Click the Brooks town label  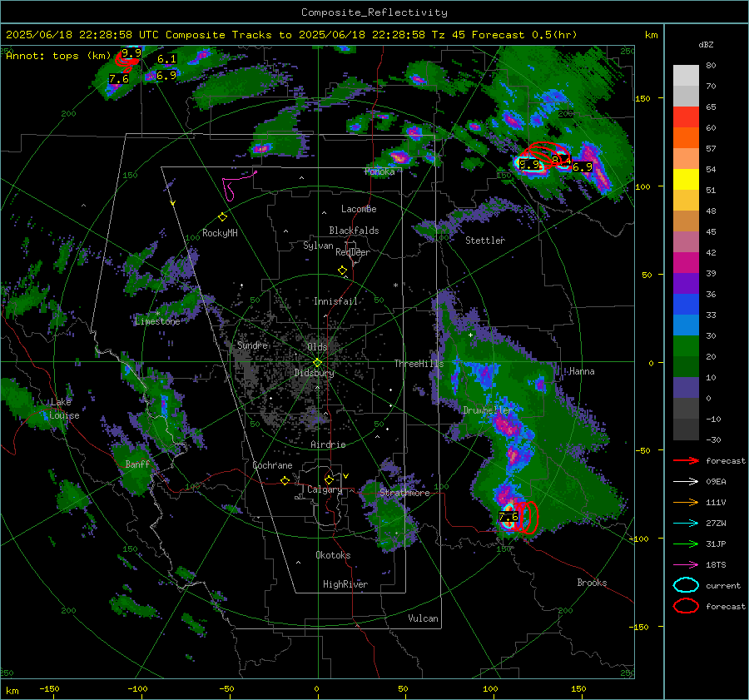(592, 583)
